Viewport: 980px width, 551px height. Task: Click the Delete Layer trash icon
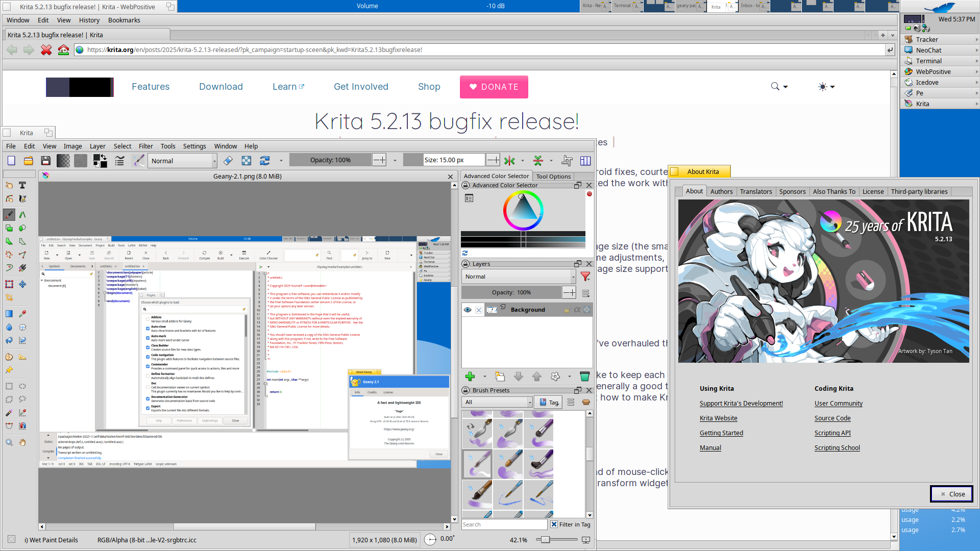[x=585, y=377]
